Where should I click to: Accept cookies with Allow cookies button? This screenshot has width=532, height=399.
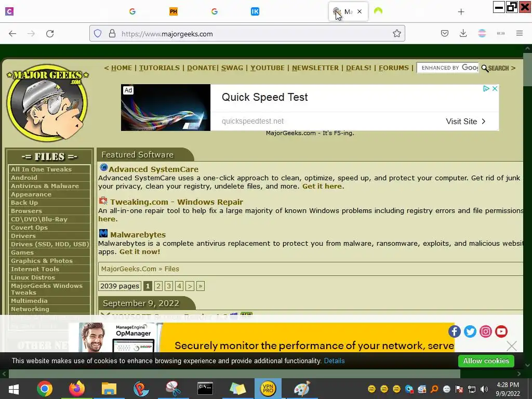point(486,361)
